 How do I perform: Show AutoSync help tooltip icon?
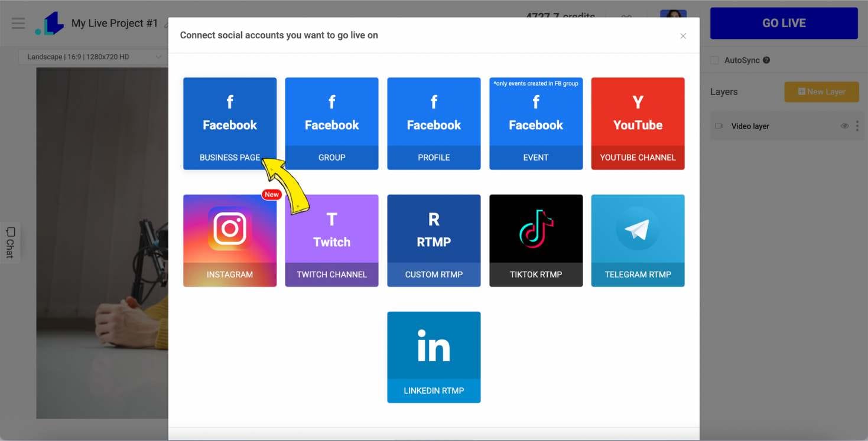[766, 60]
